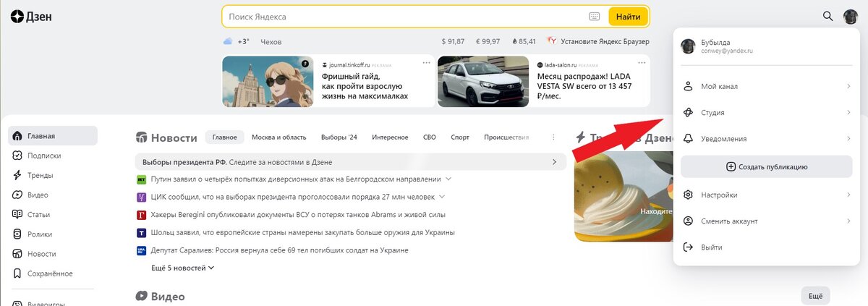The image size is (868, 306).
Task: Open the Уведомления submenu arrow
Action: tap(848, 138)
